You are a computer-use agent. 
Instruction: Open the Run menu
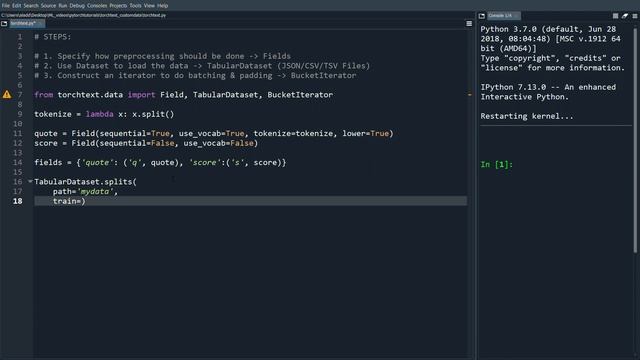pyautogui.click(x=62, y=6)
